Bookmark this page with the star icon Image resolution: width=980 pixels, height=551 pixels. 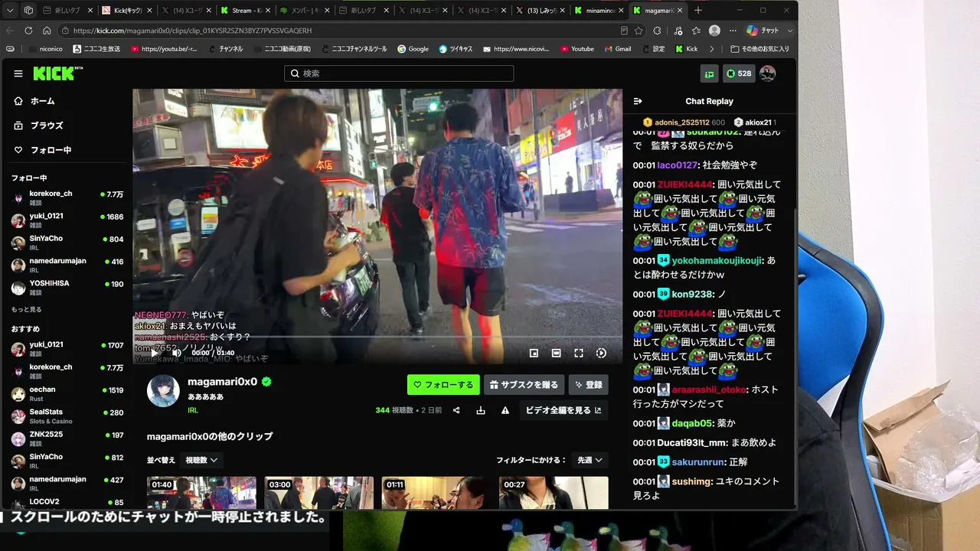point(639,31)
